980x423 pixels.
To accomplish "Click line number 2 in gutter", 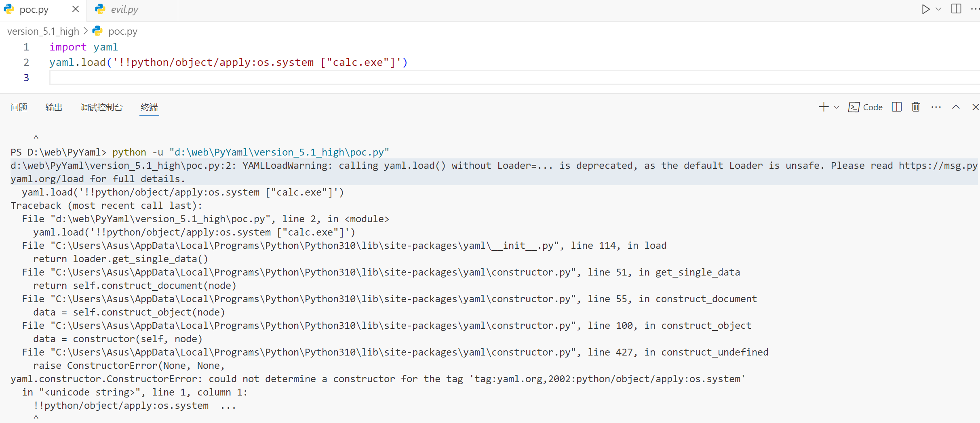I will point(26,63).
